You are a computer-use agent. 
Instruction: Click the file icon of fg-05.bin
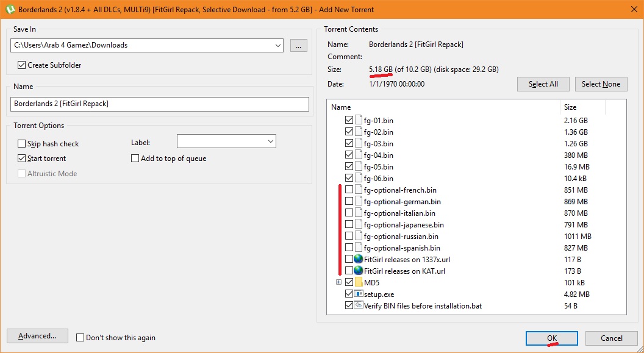tap(359, 166)
